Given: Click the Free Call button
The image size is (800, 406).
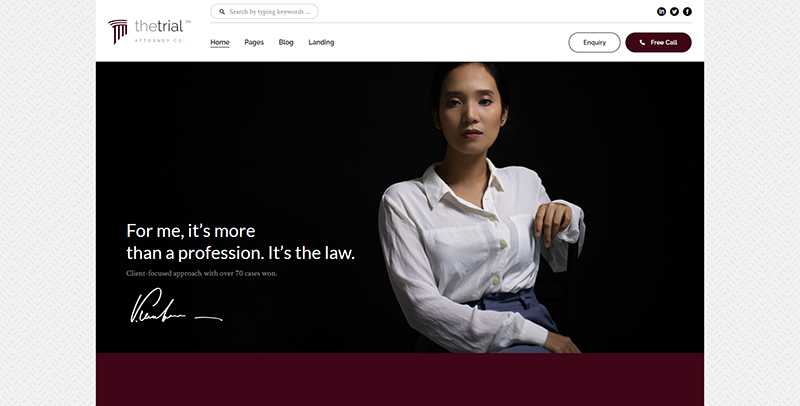Looking at the screenshot, I should (x=658, y=42).
